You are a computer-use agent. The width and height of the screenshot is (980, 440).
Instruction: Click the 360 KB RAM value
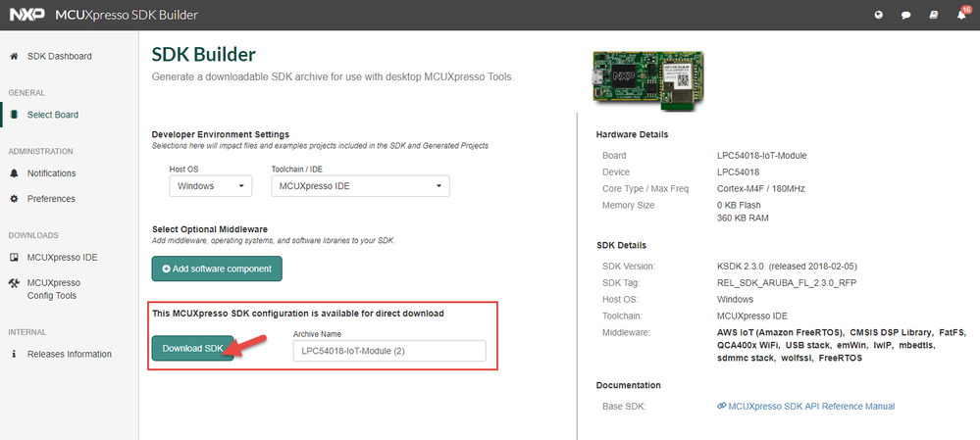click(x=744, y=219)
